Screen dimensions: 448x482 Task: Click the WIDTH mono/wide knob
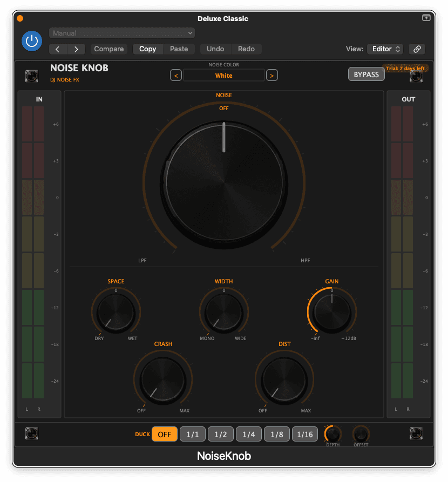(224, 313)
